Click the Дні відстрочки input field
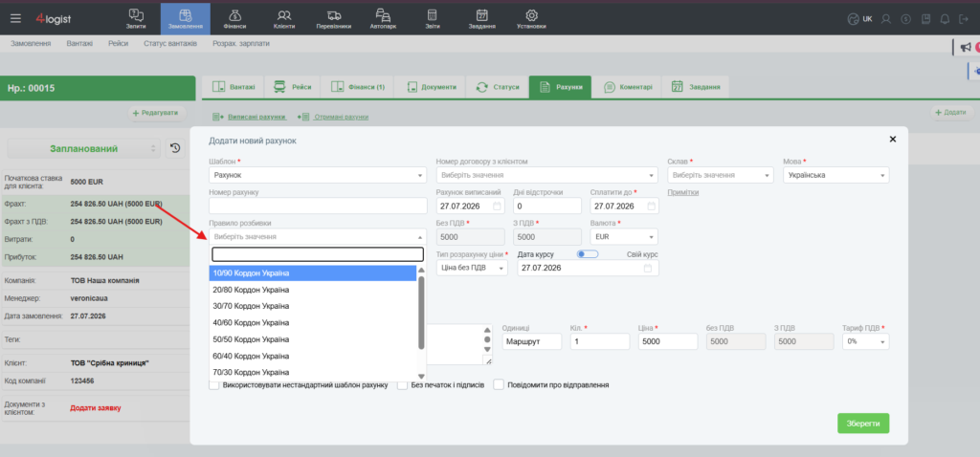 coord(546,206)
